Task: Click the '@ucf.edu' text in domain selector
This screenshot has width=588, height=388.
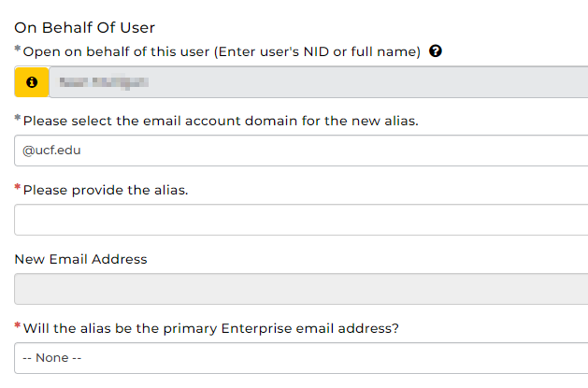Action: tap(51, 151)
